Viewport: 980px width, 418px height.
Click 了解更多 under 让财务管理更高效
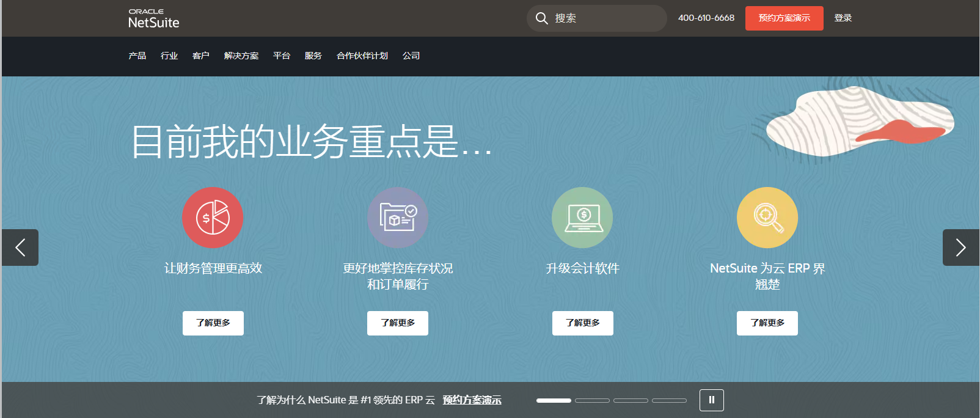tap(213, 323)
